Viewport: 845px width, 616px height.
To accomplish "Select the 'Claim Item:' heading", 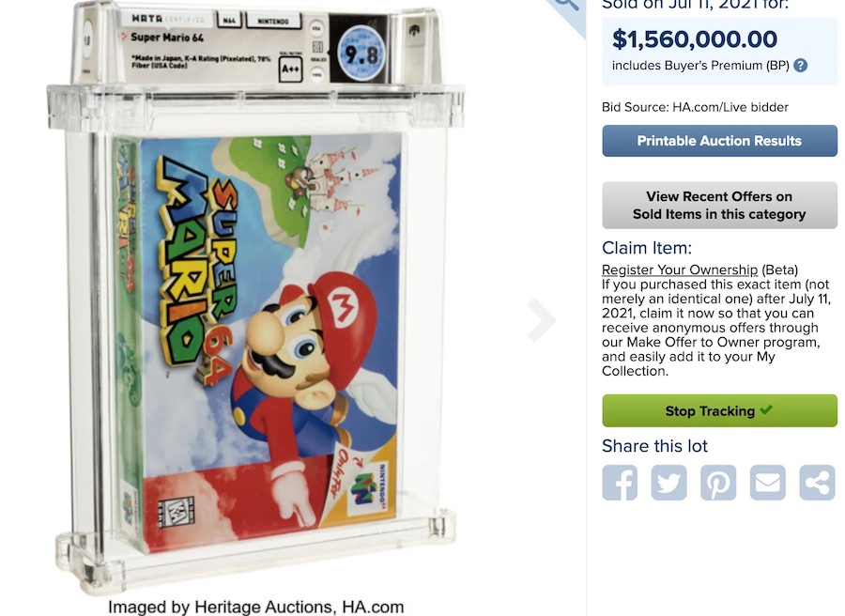I will (x=647, y=249).
